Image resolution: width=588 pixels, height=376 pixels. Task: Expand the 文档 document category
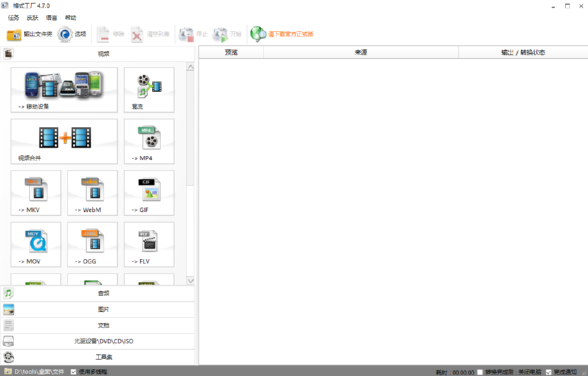coord(98,325)
